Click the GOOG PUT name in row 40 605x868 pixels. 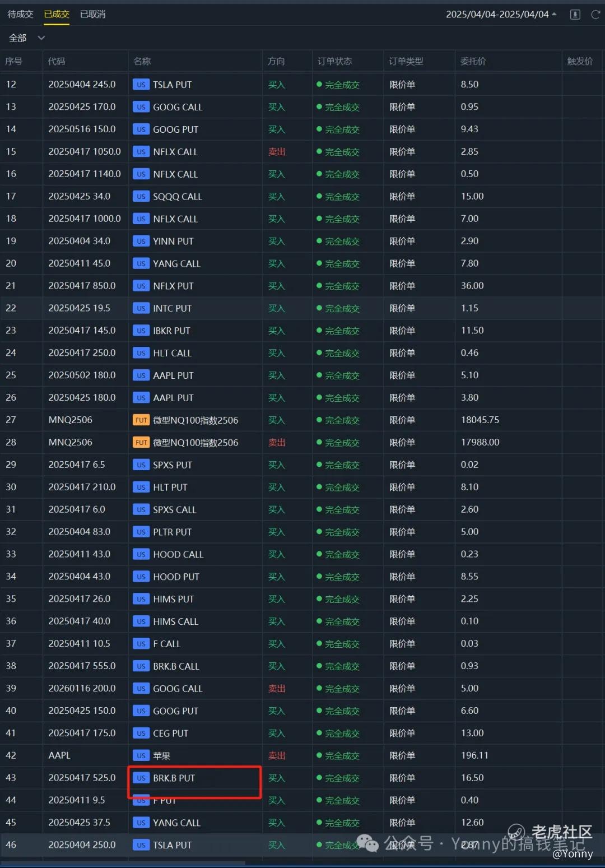[x=175, y=711]
